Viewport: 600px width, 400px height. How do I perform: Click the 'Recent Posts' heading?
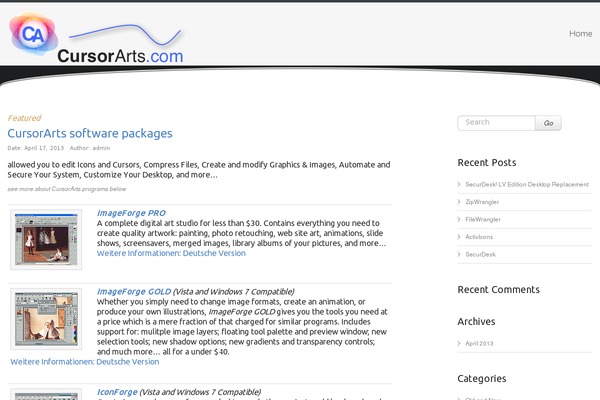[x=487, y=163]
